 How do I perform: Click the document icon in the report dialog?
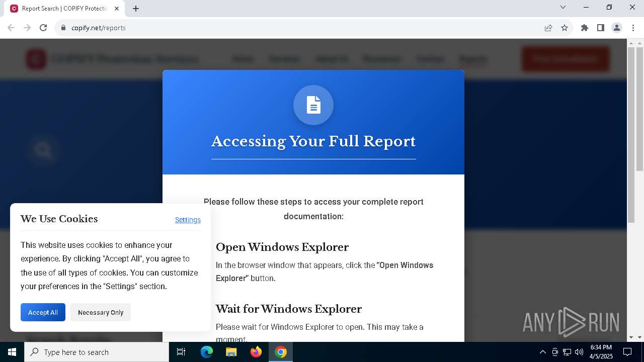313,105
